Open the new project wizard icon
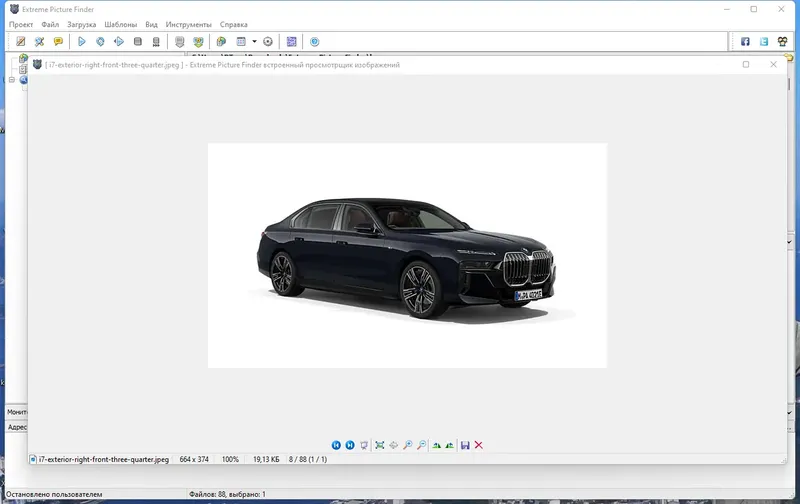Image resolution: width=800 pixels, height=504 pixels. [20, 42]
